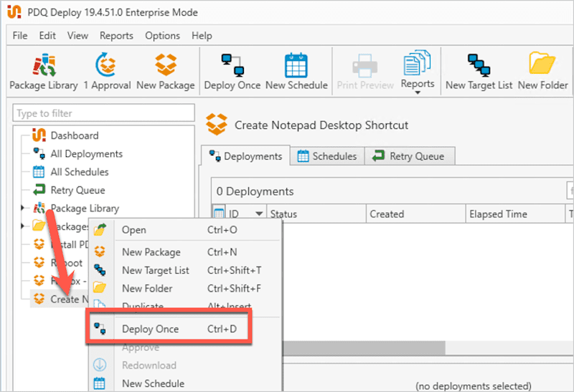Choose New Schedule in the context menu
Image resolution: width=574 pixels, height=392 pixels.
pyautogui.click(x=185, y=383)
